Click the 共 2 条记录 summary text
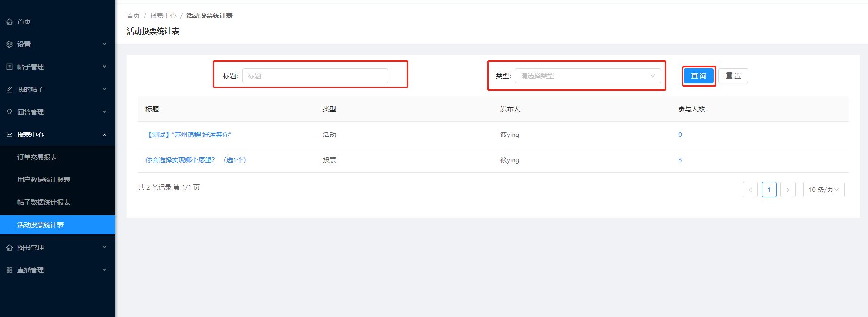Viewport: 868px width, 317px height. tap(169, 187)
